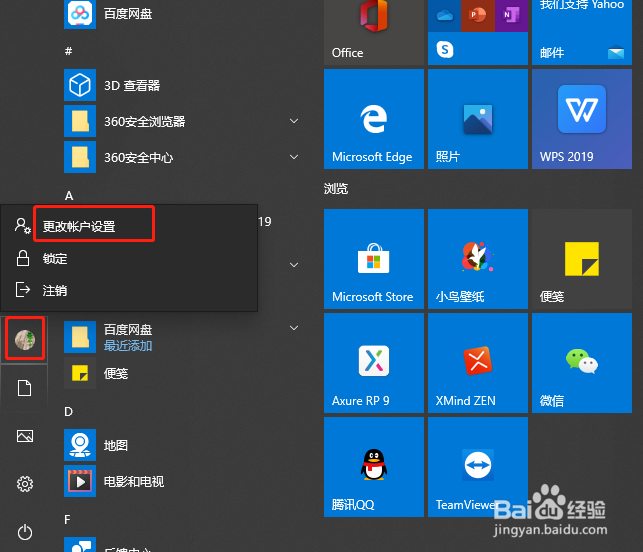Click the # section header in app list
This screenshot has height=552, width=643.
pyautogui.click(x=68, y=51)
